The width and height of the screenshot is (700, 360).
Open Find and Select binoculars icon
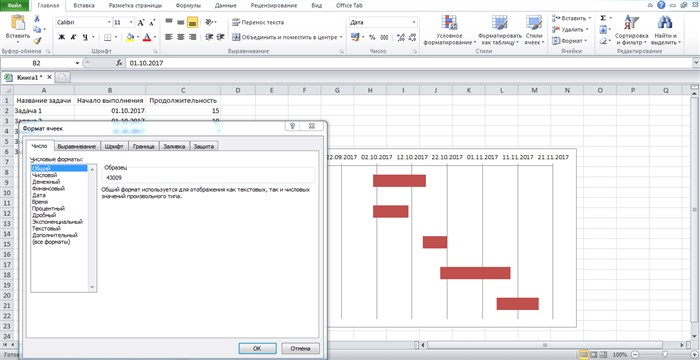[x=665, y=22]
